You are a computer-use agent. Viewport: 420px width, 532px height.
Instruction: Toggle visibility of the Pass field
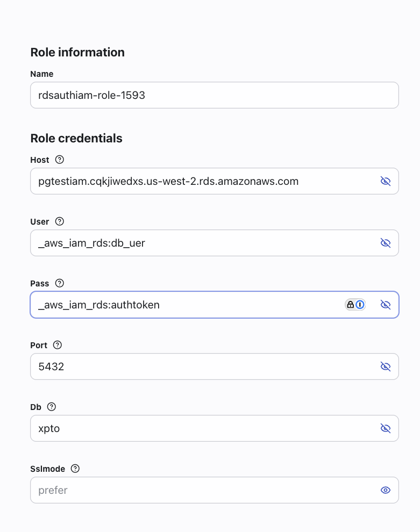385,305
